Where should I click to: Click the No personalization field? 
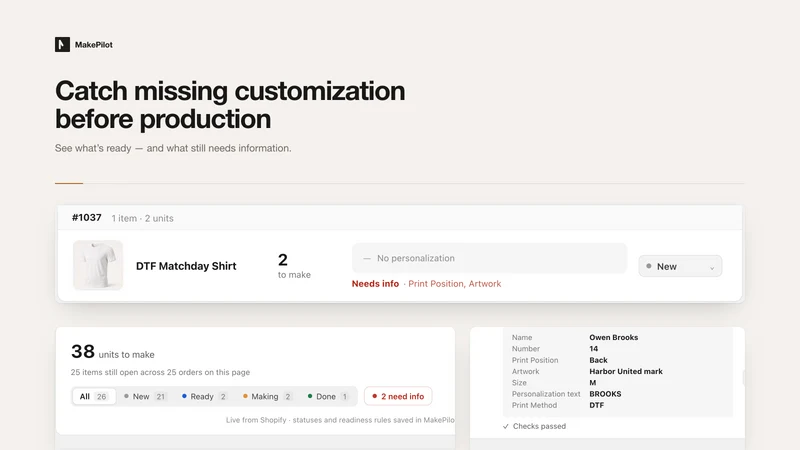click(x=489, y=258)
